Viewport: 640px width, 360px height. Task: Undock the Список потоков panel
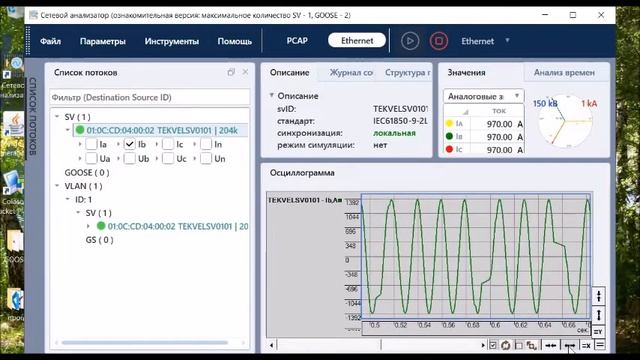coord(231,72)
